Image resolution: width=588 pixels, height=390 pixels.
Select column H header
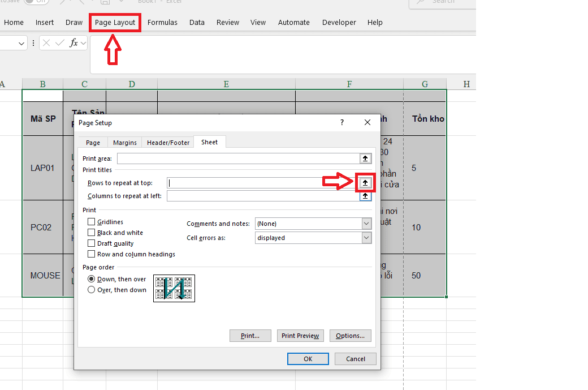(x=466, y=84)
